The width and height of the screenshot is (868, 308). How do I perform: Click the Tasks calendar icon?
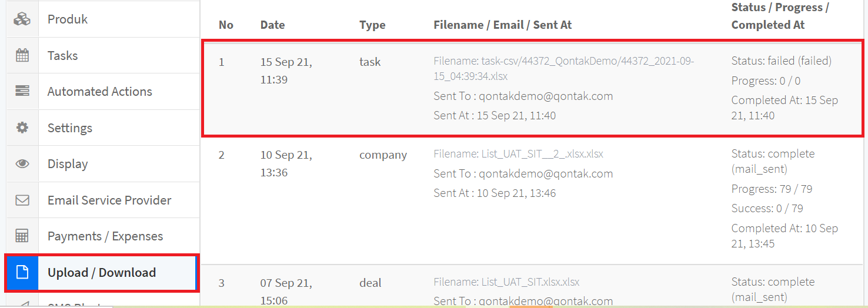click(x=22, y=56)
